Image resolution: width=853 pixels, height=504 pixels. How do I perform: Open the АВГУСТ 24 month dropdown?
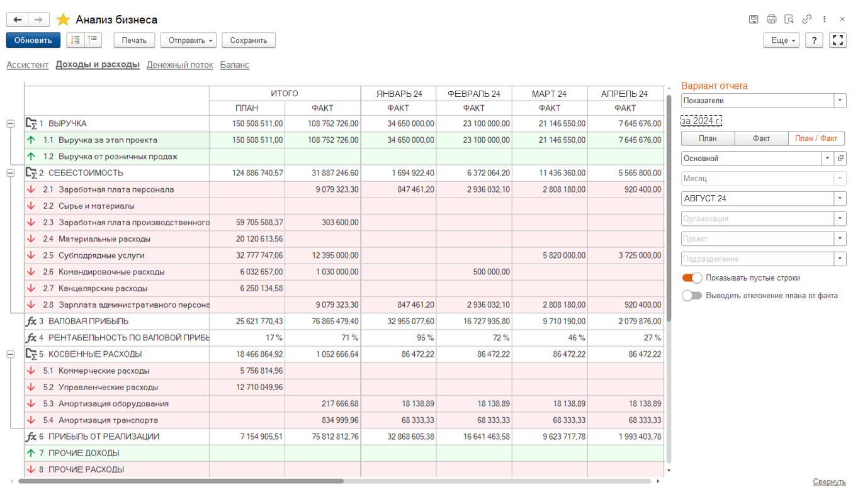pos(840,199)
